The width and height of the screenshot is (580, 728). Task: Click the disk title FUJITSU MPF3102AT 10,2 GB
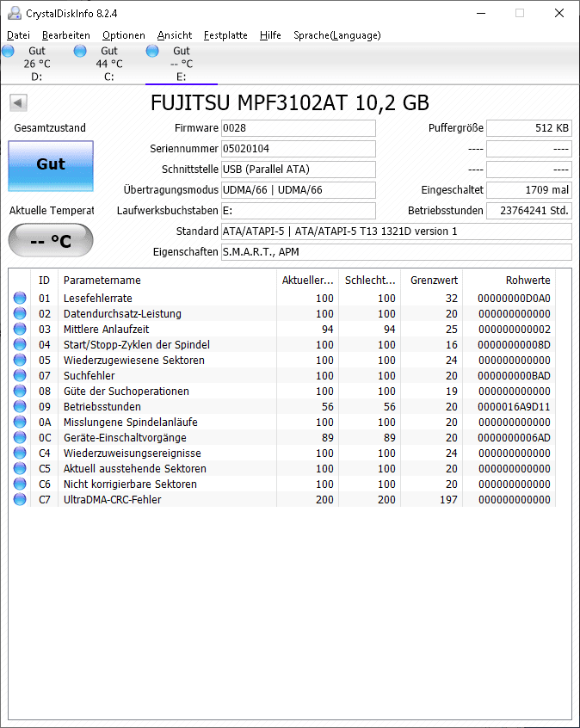coord(290,102)
